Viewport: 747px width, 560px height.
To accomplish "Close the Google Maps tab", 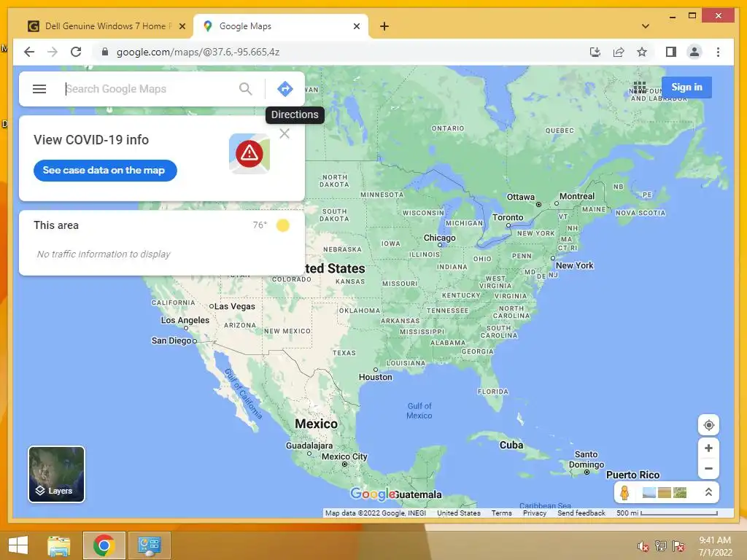I will (357, 26).
